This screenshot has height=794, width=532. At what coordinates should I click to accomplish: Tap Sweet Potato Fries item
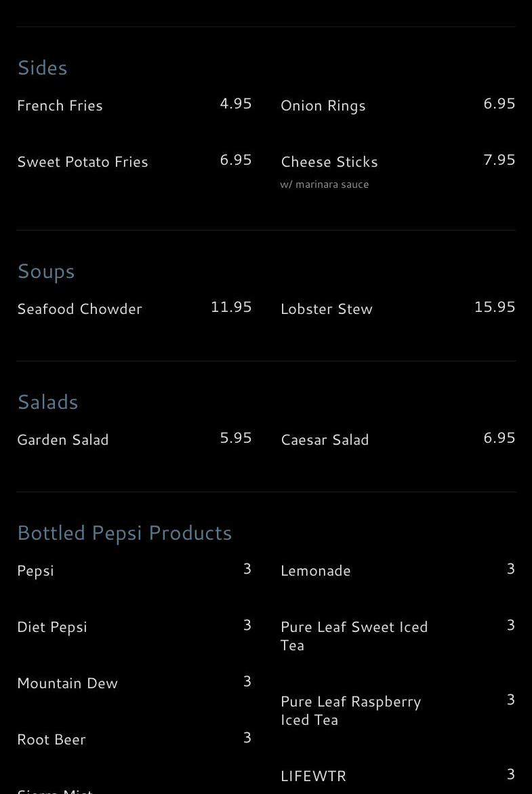tap(83, 162)
